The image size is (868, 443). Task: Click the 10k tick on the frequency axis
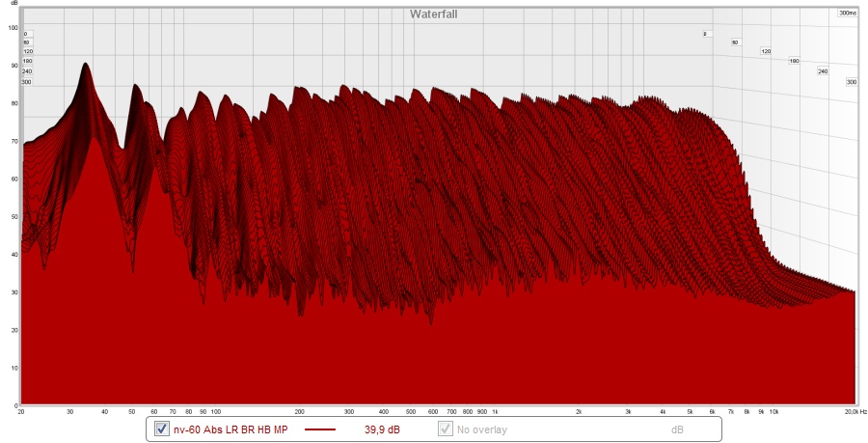pyautogui.click(x=773, y=411)
